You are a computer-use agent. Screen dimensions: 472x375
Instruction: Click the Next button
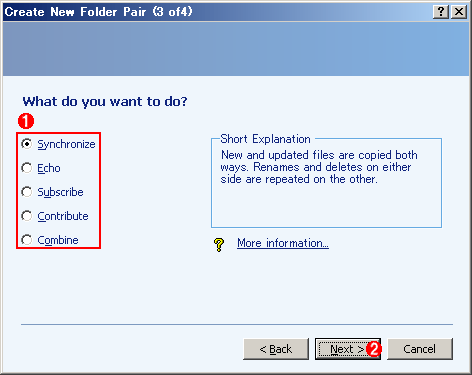tap(348, 349)
